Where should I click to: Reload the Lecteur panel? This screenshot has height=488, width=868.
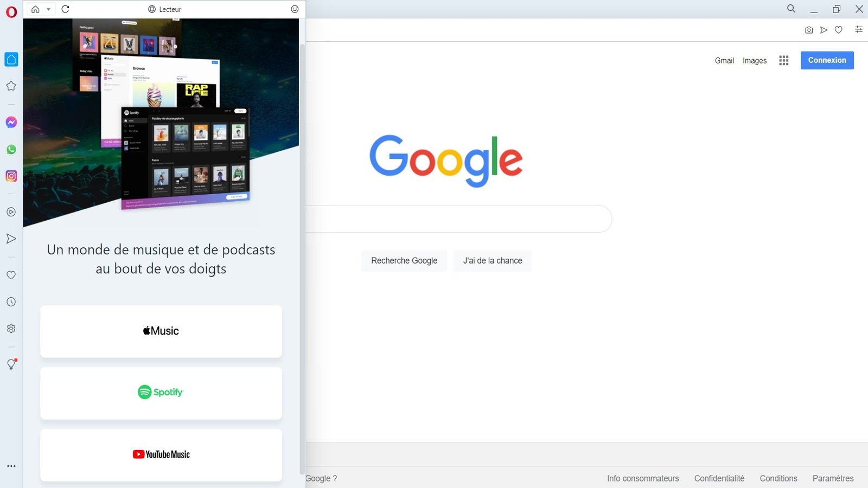pyautogui.click(x=66, y=9)
